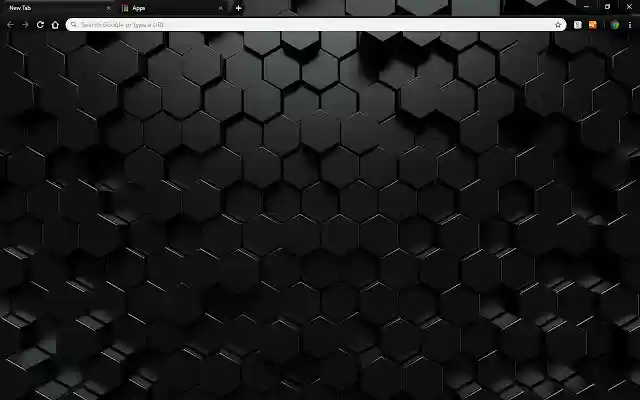
Task: Focus the Search Google or type a URL field
Action: (316, 24)
